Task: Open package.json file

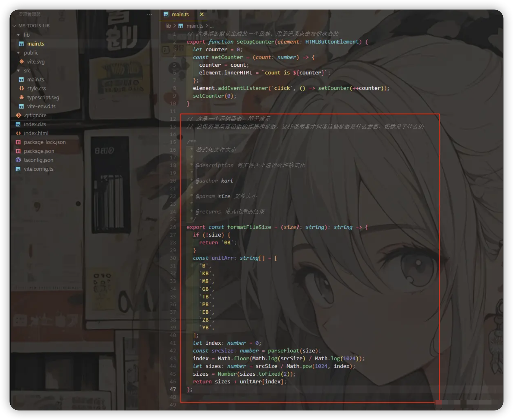Action: [39, 151]
